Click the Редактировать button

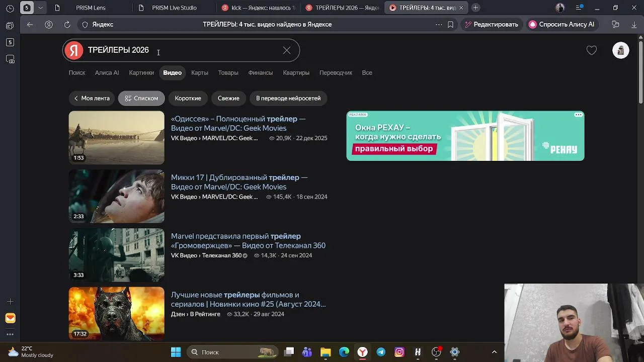tap(491, 24)
